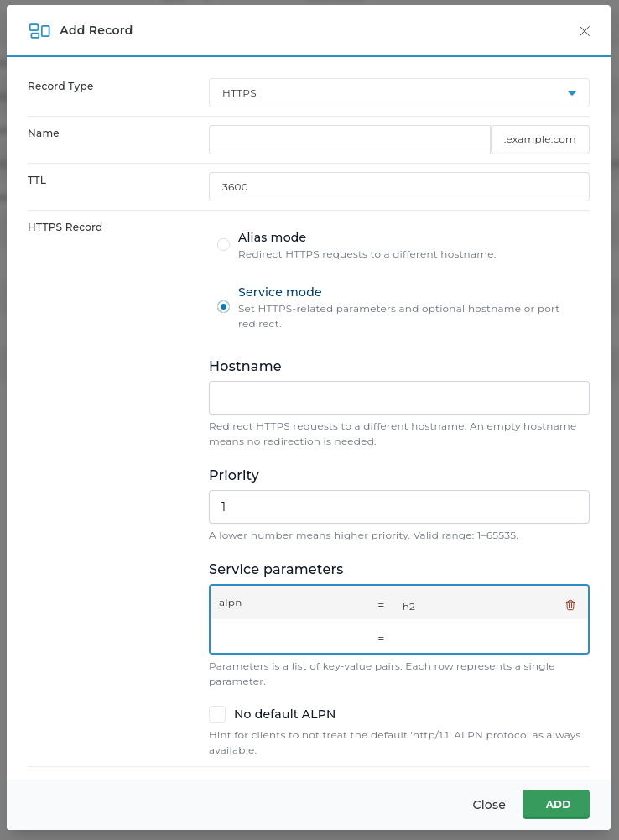This screenshot has height=840, width=619.
Task: Enable the No default ALPN option
Action: click(217, 713)
